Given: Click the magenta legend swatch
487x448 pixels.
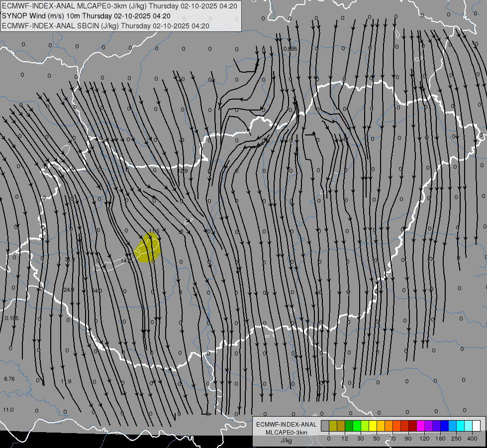Looking at the screenshot, I should click(421, 426).
